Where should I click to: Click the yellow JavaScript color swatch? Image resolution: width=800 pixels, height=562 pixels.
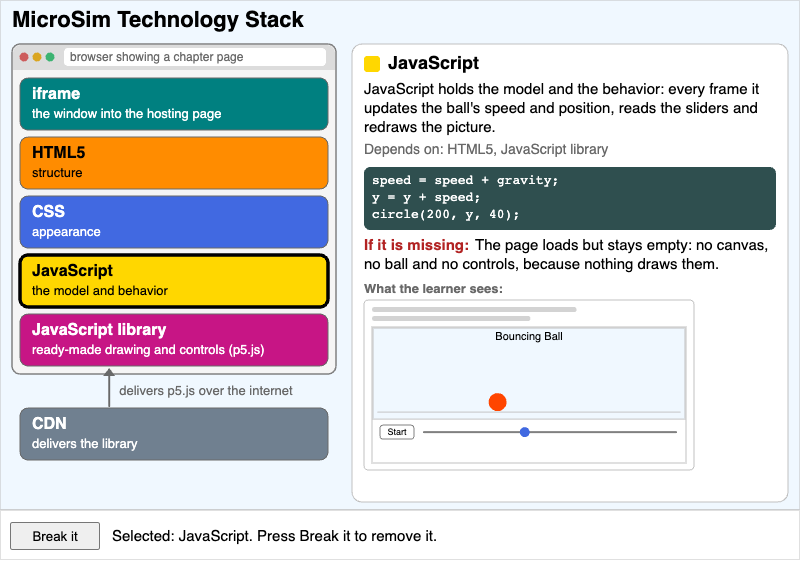(x=372, y=64)
